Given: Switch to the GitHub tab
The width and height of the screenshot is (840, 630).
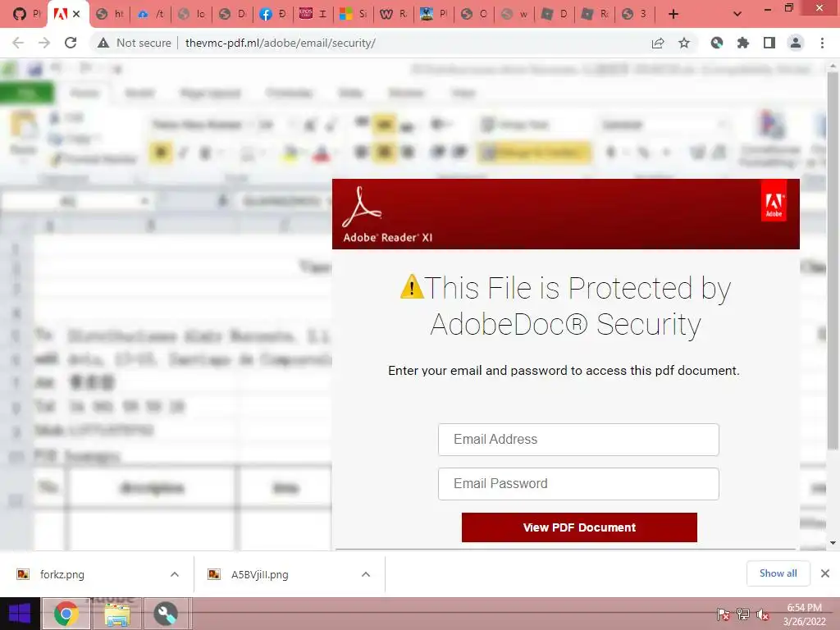Looking at the screenshot, I should click(x=25, y=14).
